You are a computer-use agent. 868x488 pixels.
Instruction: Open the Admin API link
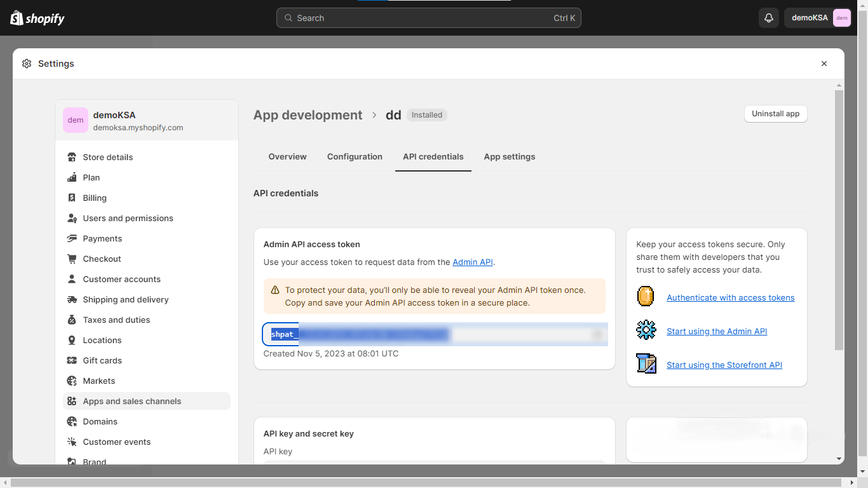point(472,262)
